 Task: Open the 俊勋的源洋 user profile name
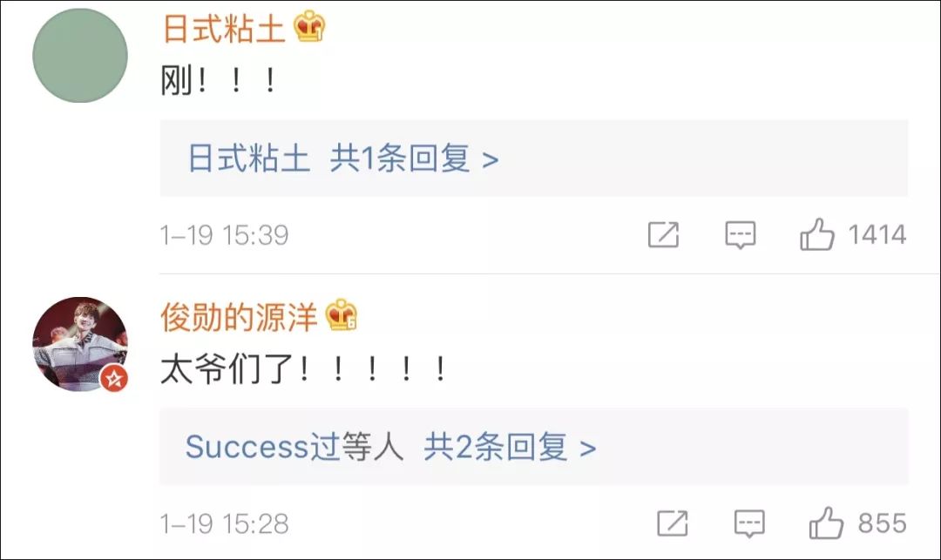coord(238,317)
